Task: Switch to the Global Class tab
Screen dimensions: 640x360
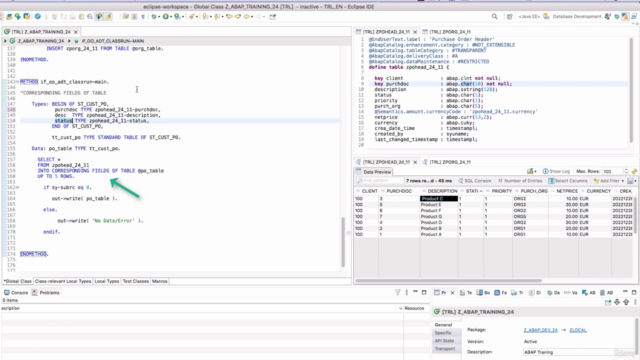Action: pyautogui.click(x=18, y=281)
